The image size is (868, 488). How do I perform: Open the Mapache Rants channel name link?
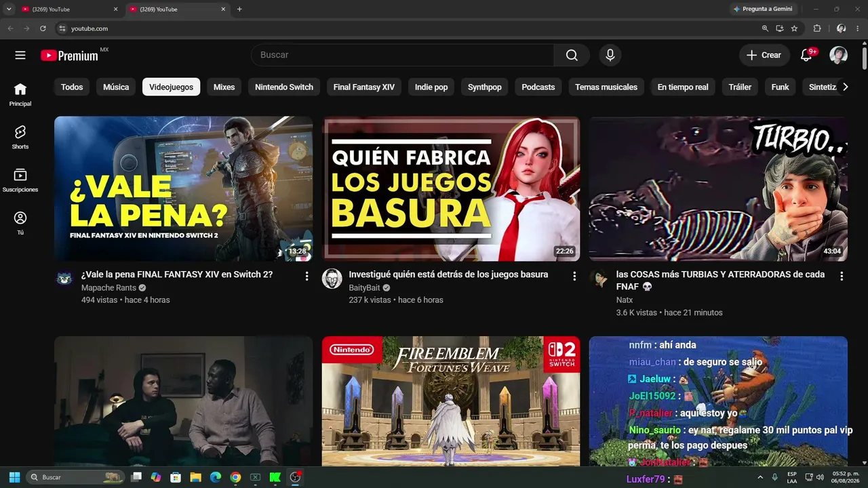(108, 287)
